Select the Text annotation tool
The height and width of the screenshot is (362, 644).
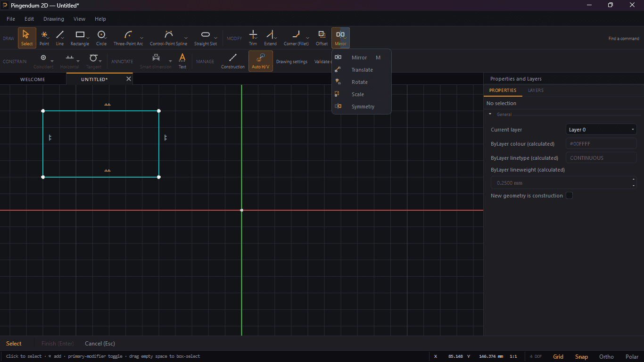[x=182, y=61]
